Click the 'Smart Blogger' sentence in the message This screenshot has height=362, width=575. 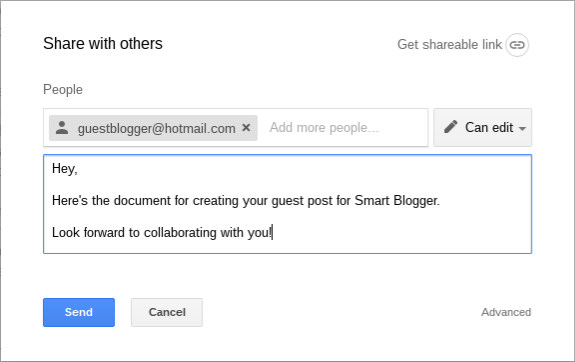click(x=246, y=201)
